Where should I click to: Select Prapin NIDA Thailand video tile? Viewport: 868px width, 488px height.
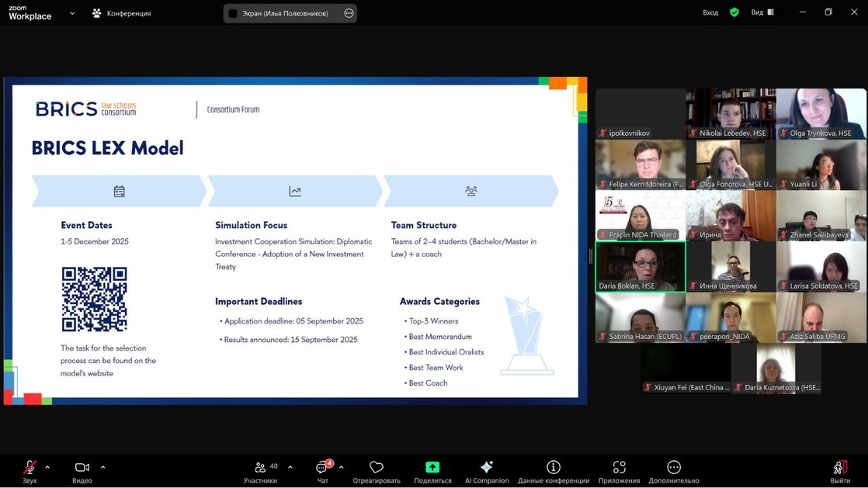(641, 215)
